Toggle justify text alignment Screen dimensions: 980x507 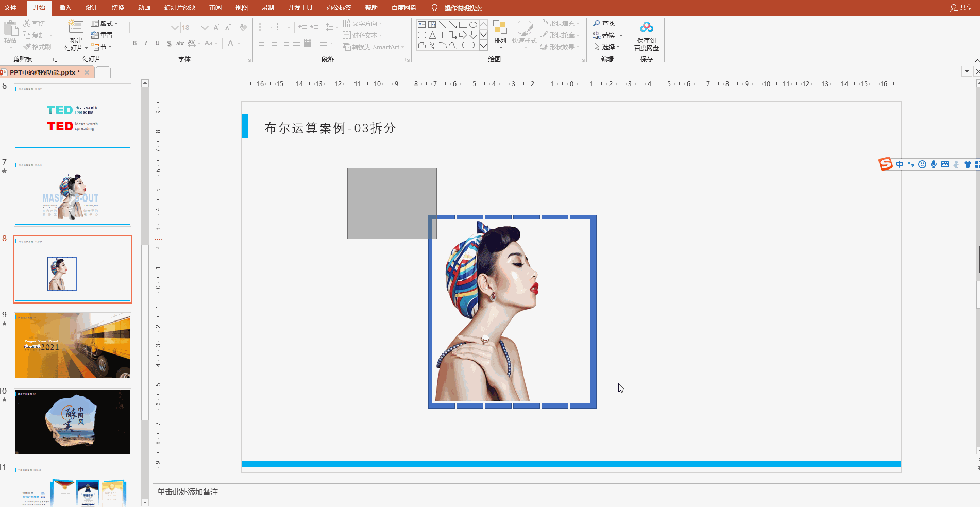click(297, 43)
